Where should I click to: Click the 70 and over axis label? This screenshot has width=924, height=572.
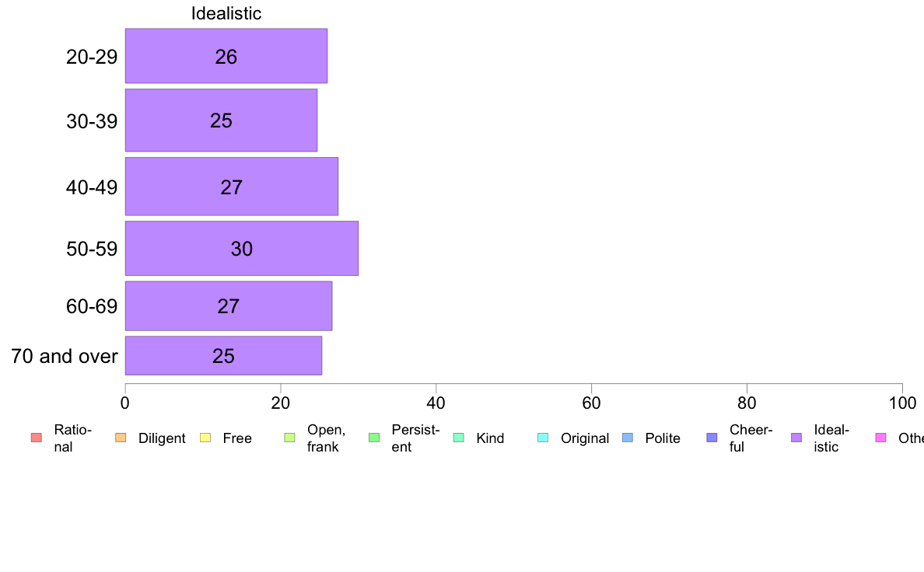65,357
